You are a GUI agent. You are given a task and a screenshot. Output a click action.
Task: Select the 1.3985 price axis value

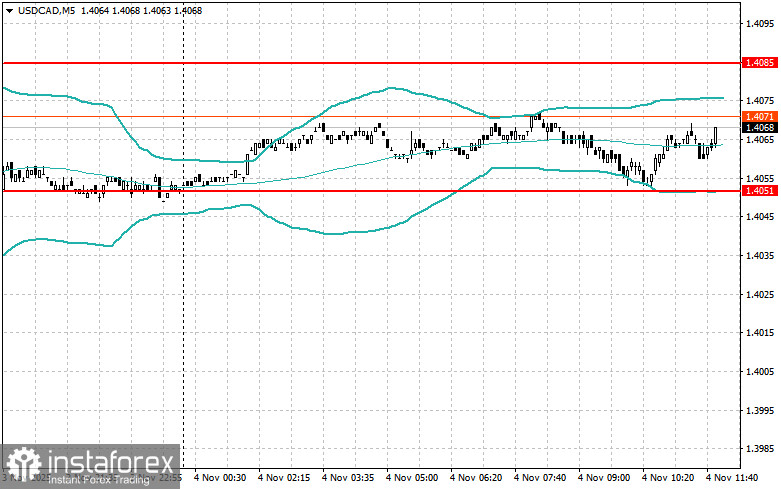760,449
